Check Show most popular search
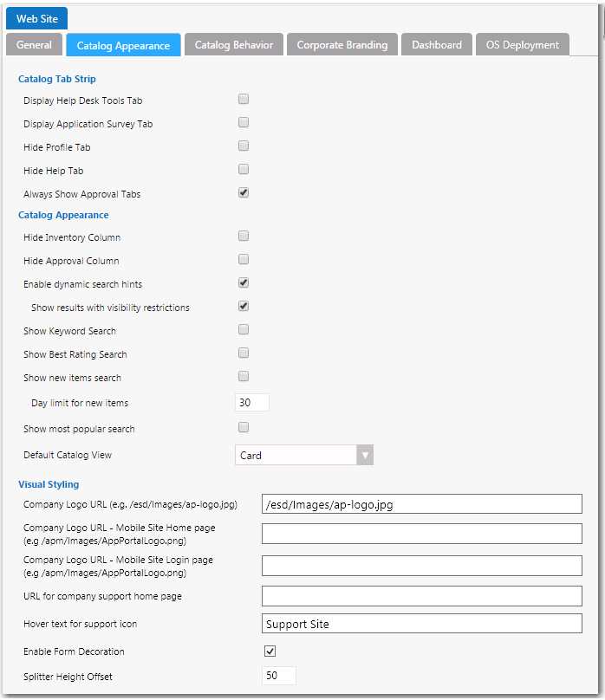This screenshot has height=700, width=605. pos(243,425)
